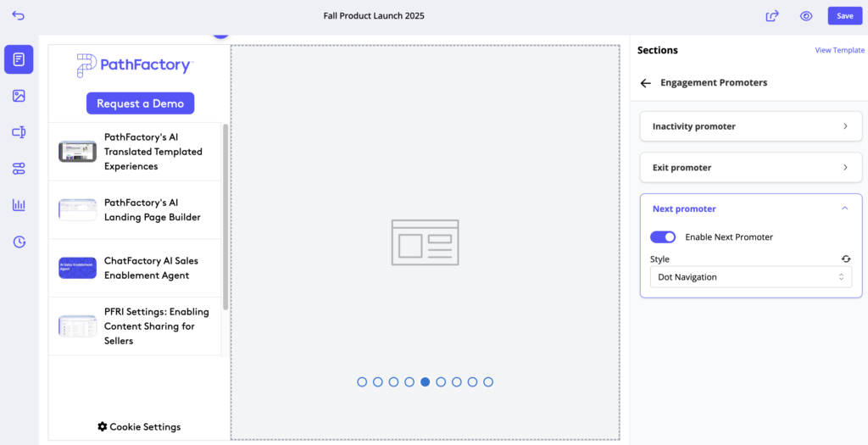Expand the Exit promoter section
The height and width of the screenshot is (445, 868).
750,168
